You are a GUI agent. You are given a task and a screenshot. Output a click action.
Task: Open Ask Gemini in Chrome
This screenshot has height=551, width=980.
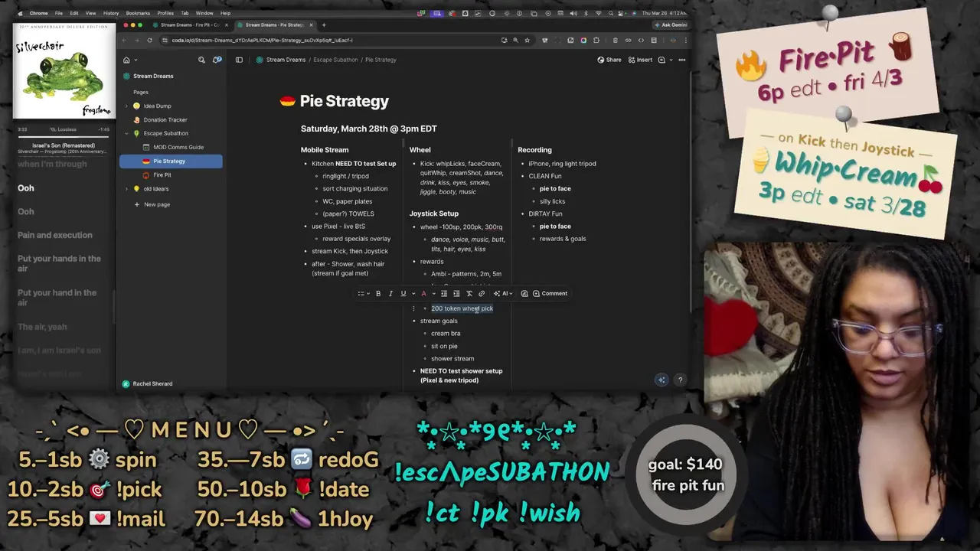[x=670, y=24]
